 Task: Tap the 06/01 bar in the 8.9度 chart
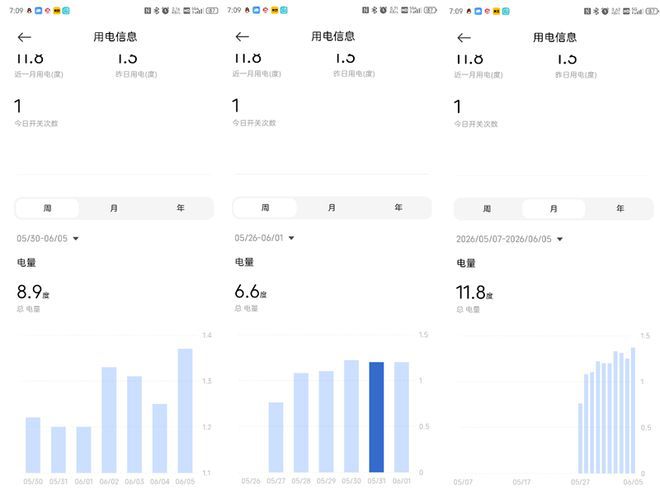[84, 450]
